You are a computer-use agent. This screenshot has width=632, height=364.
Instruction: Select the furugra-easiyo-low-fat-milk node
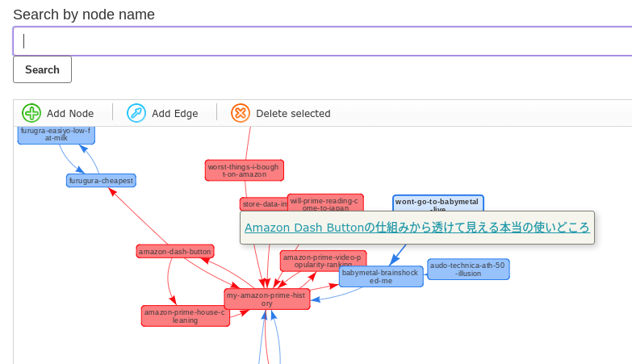pyautogui.click(x=56, y=135)
